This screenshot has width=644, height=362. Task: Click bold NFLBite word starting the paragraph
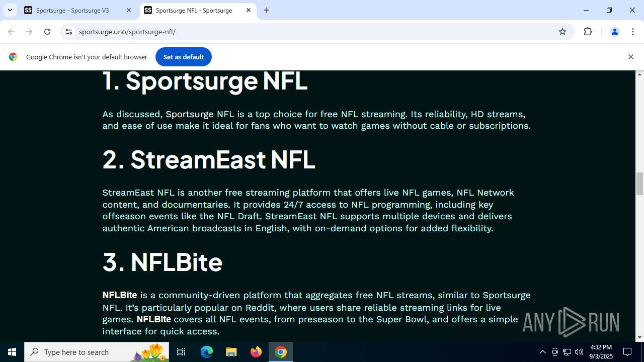[120, 295]
